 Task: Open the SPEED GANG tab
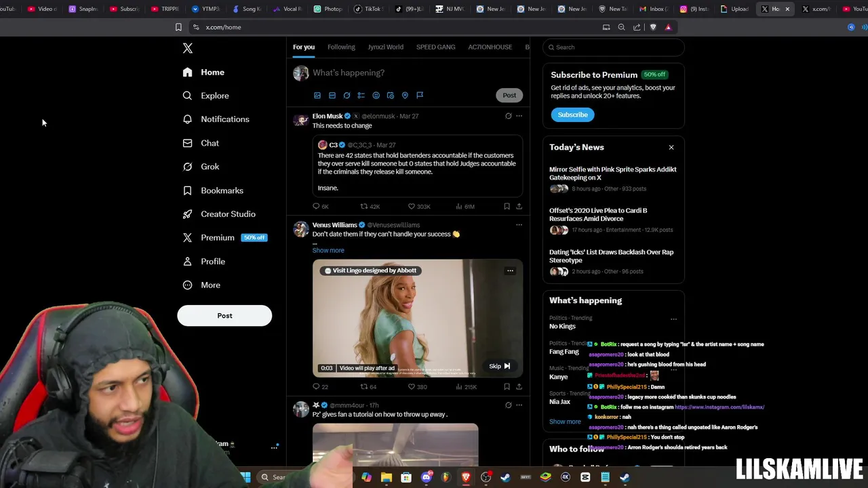click(x=436, y=47)
